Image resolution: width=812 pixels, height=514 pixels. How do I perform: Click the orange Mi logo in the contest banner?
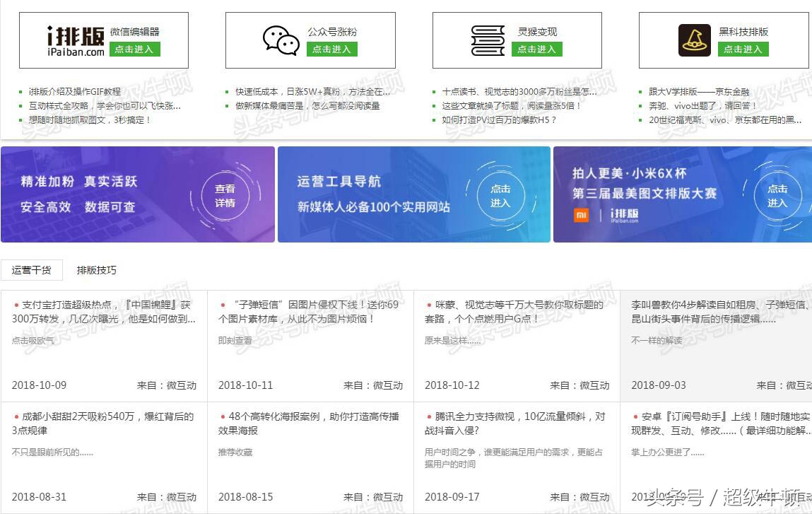(581, 214)
